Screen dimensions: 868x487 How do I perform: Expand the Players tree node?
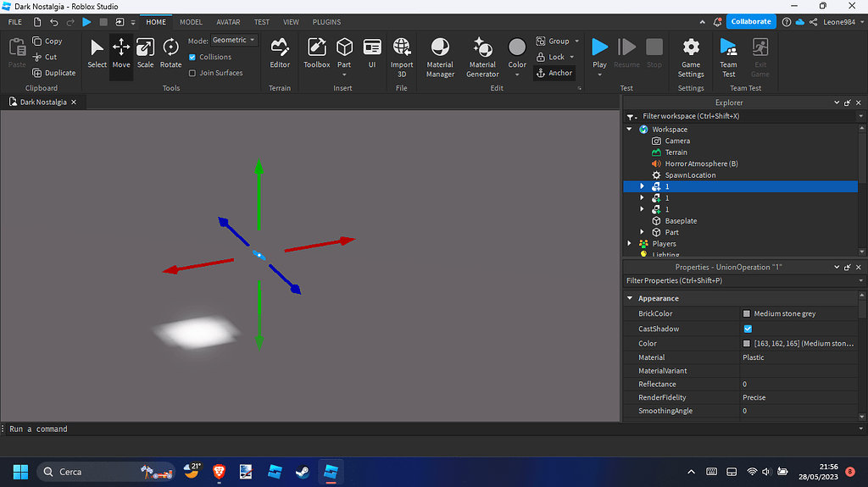pos(630,244)
